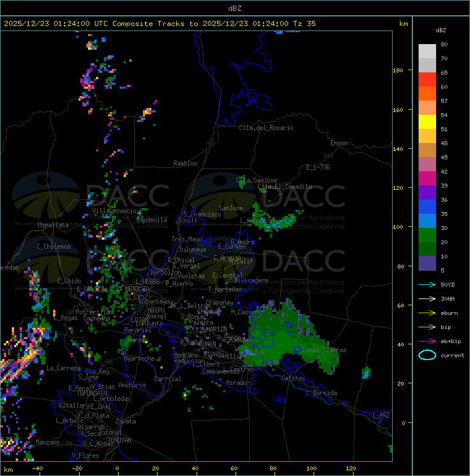Click the cyan 50YD arrow symbol
This screenshot has width=470, height=476.
427,284
